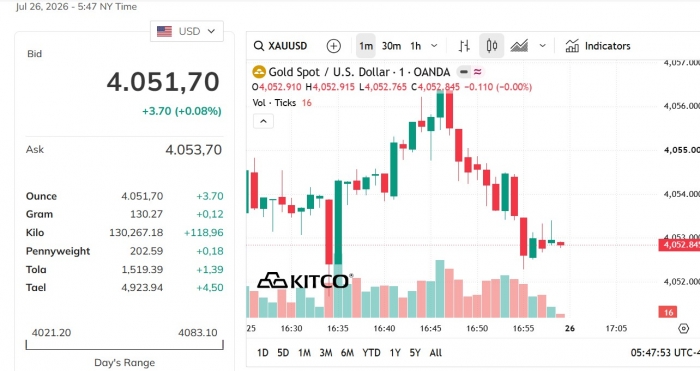This screenshot has height=371, width=700.
Task: Click the Day's Range bar
Action: point(125,345)
